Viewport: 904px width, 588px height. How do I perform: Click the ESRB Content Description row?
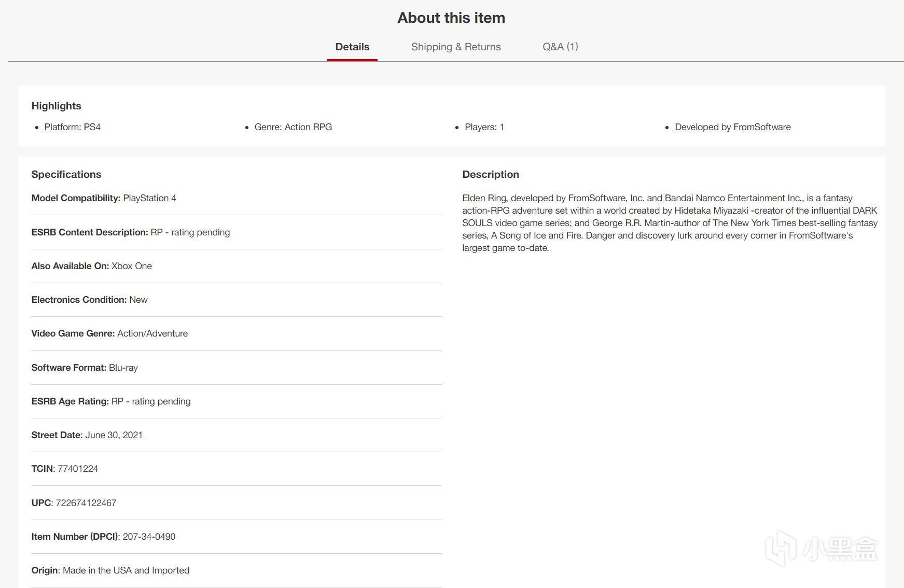click(x=236, y=232)
